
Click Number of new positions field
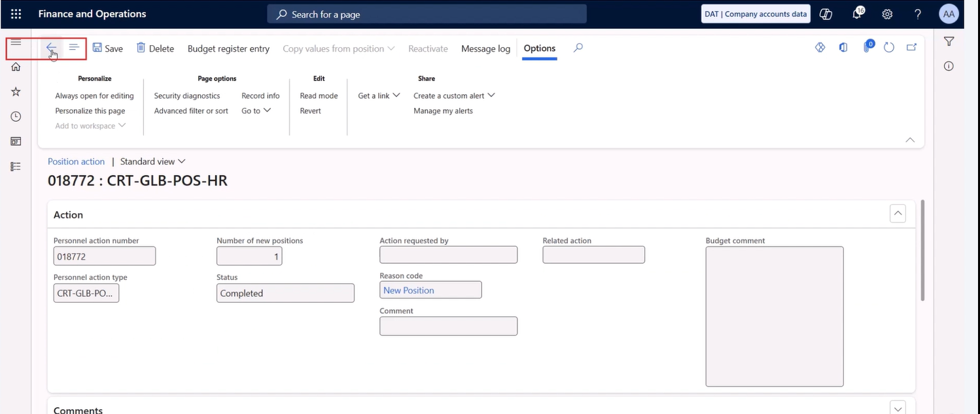[249, 256]
